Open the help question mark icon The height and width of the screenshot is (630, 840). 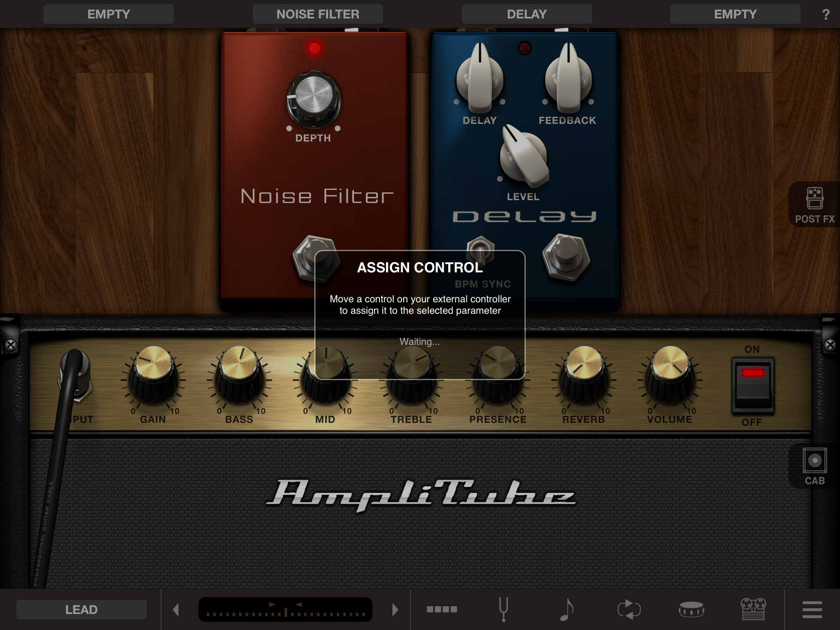pyautogui.click(x=826, y=14)
